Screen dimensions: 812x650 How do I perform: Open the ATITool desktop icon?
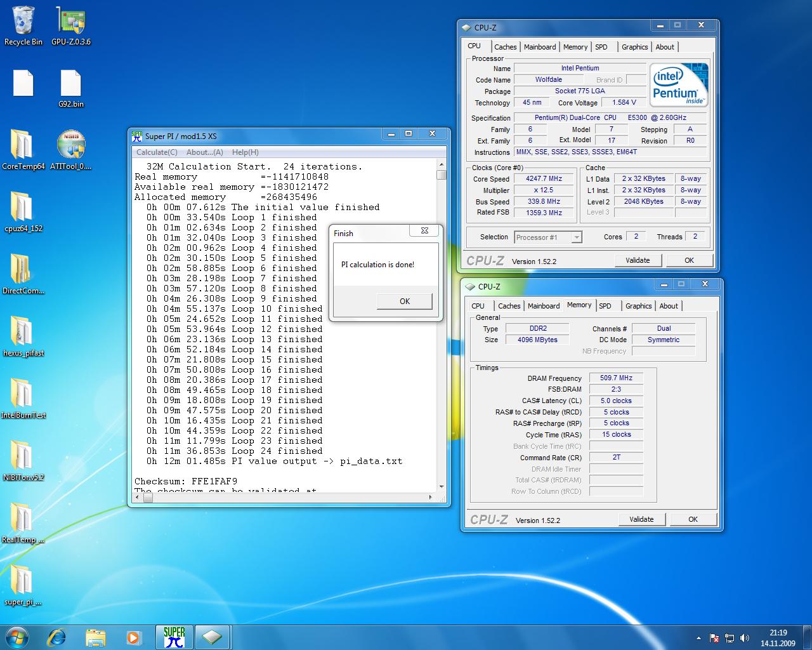pos(71,150)
